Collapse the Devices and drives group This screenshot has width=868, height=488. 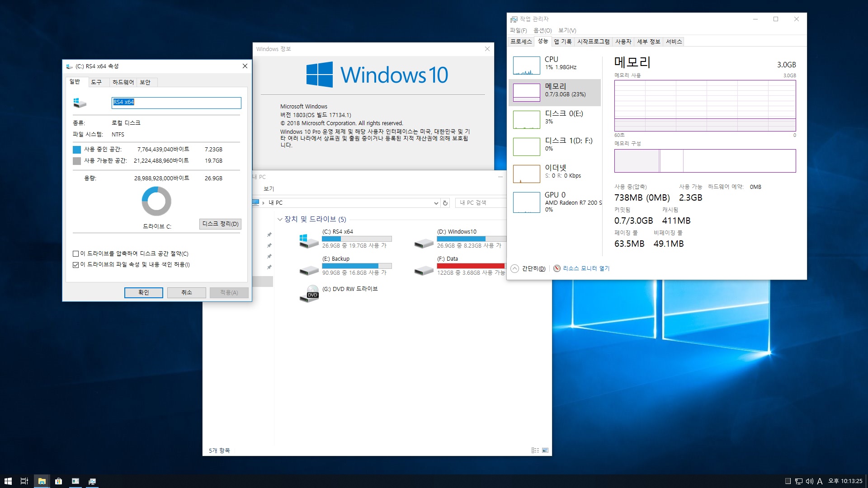pos(280,220)
